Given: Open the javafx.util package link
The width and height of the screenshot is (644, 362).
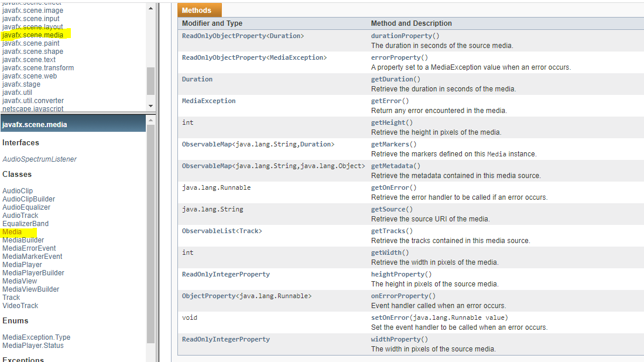Looking at the screenshot, I should click(17, 93).
